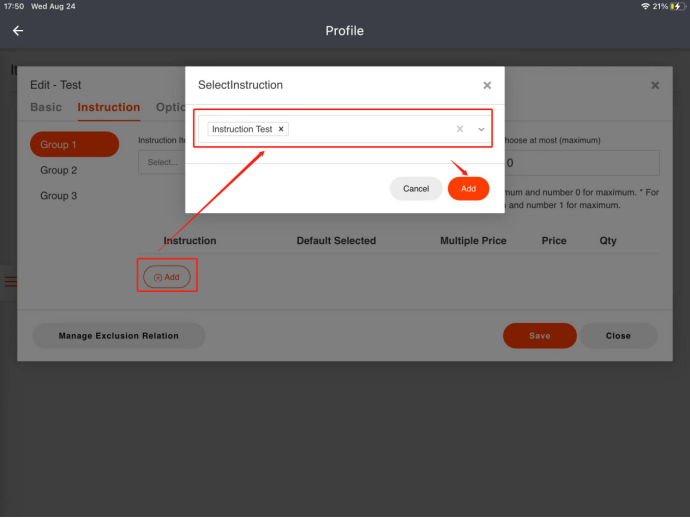Clear all selections in instruction field
Image resolution: width=690 pixels, height=518 pixels.
click(x=460, y=129)
